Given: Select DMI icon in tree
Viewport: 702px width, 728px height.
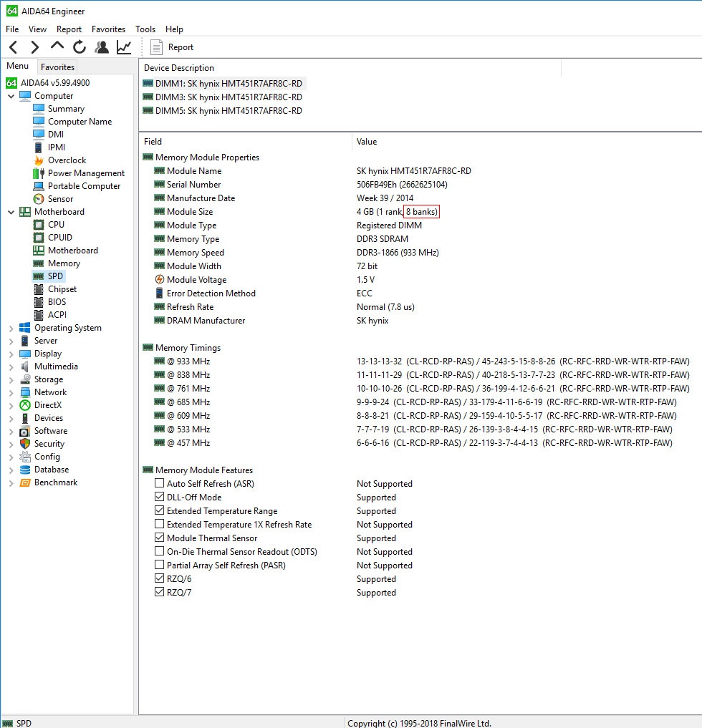Looking at the screenshot, I should tap(39, 134).
